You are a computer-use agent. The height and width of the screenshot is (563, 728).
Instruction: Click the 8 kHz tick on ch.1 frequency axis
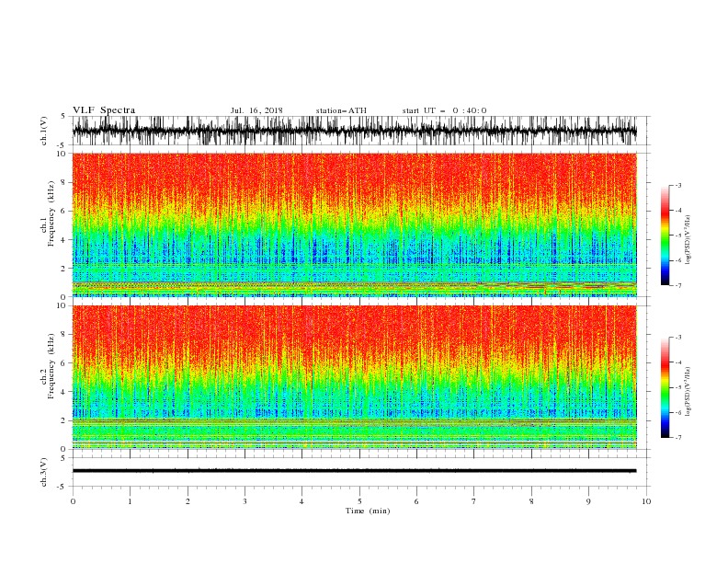pos(63,182)
